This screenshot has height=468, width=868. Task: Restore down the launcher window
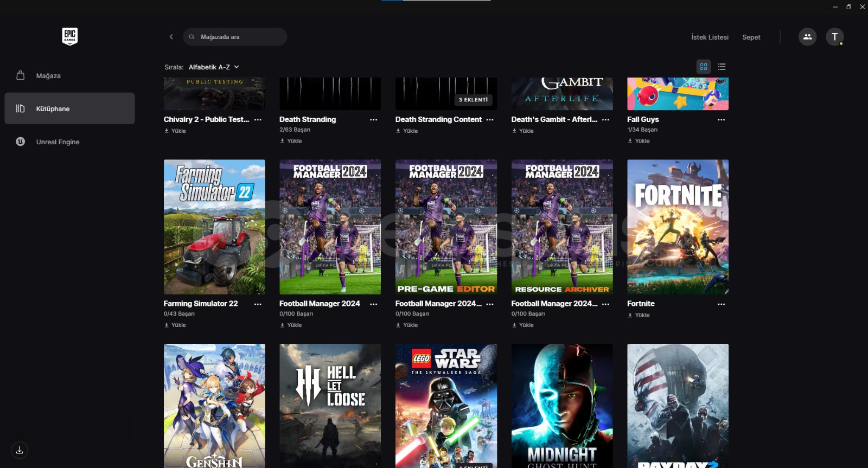click(x=849, y=7)
